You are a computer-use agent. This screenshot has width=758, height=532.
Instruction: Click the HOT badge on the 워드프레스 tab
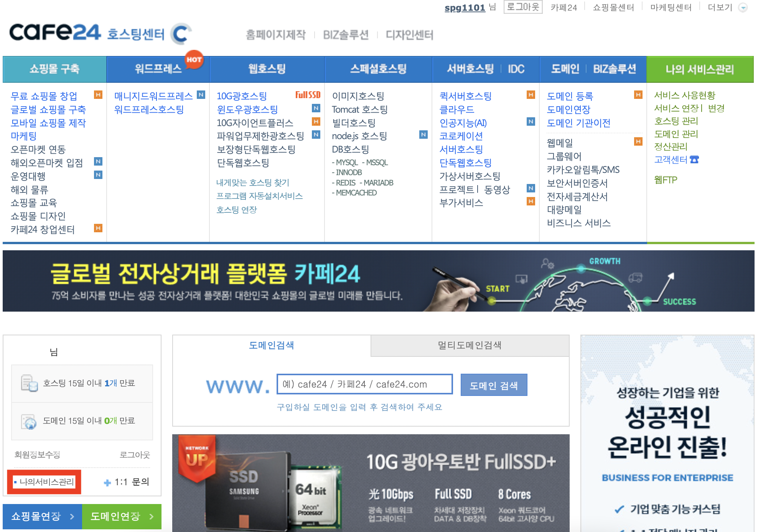click(194, 59)
